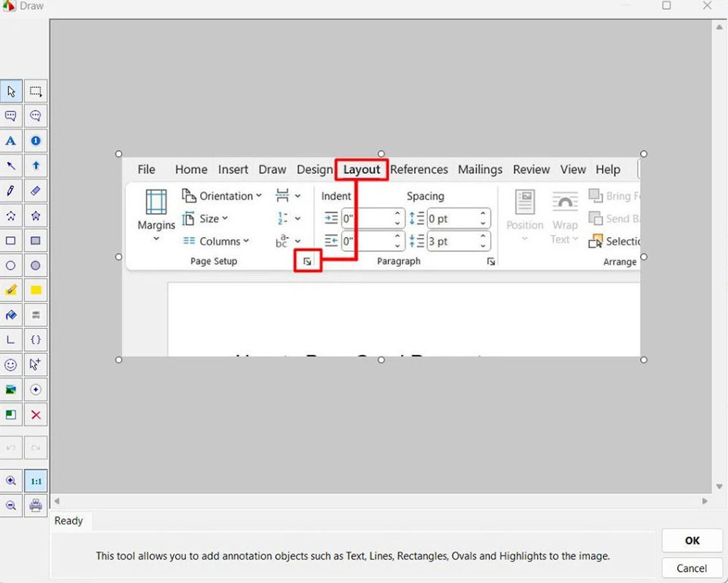Activate the yellow highlighter pen tool
The width and height of the screenshot is (728, 583).
(11, 290)
